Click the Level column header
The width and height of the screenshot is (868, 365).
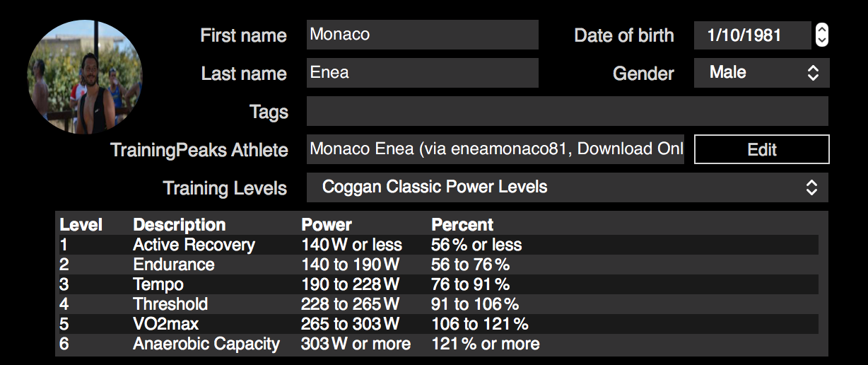(x=81, y=225)
